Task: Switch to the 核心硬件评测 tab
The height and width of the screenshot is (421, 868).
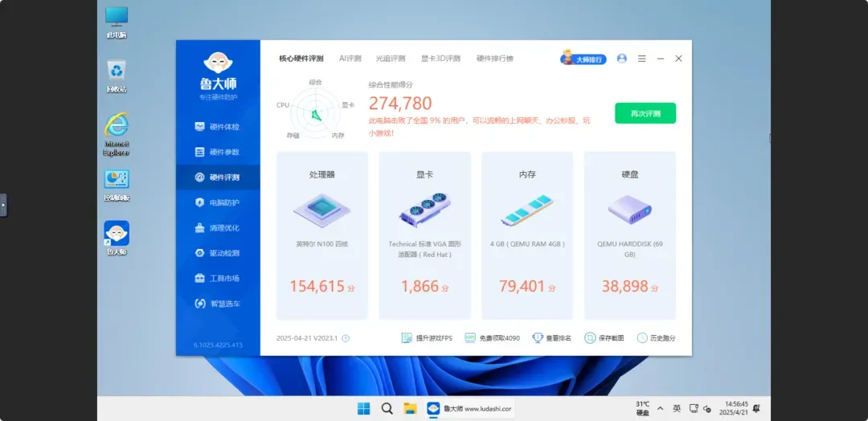Action: point(301,59)
